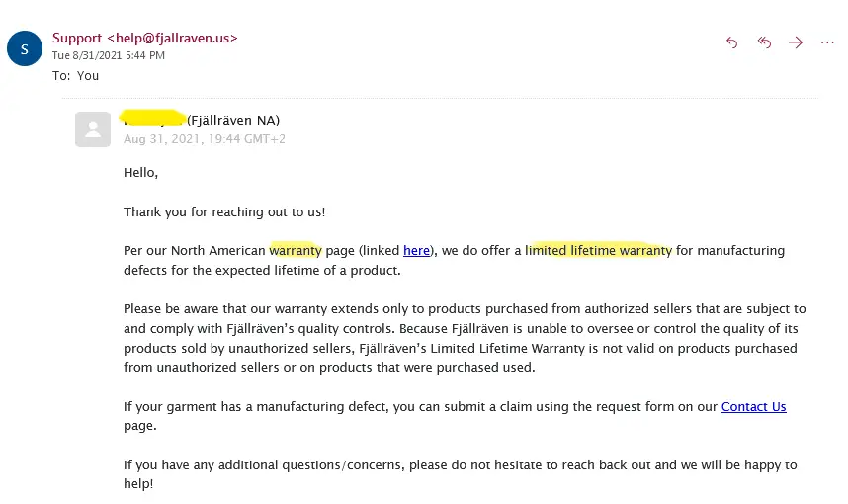The height and width of the screenshot is (504, 848).
Task: Click the "Thank you for reaching out" sentence
Action: (x=224, y=212)
